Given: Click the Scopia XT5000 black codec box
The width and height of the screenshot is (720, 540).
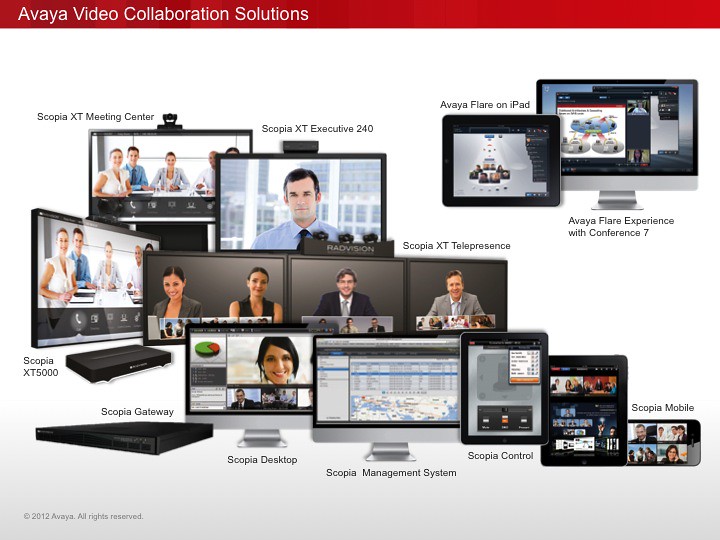Looking at the screenshot, I should tap(118, 363).
